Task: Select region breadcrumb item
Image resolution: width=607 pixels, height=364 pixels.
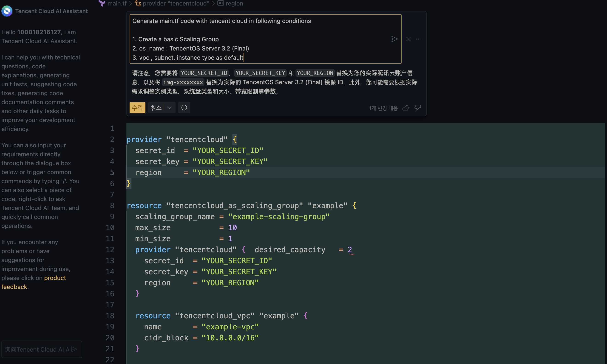Action: (x=234, y=3)
